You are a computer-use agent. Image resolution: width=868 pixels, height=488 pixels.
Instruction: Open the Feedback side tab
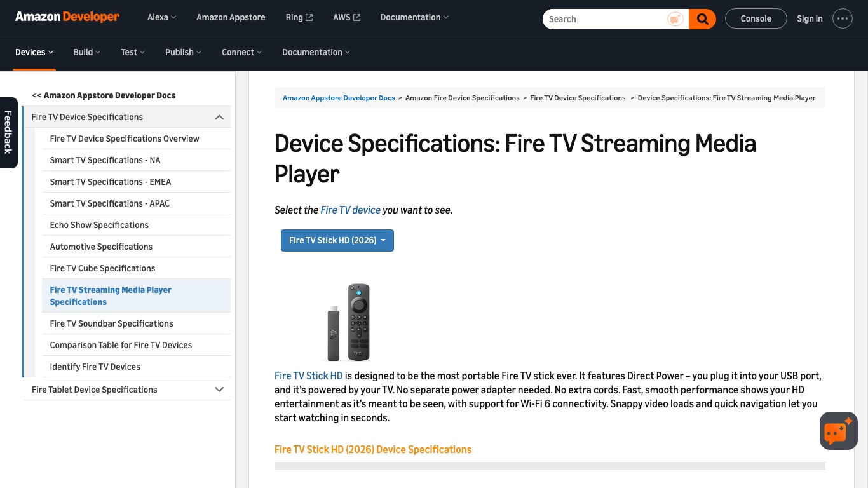click(8, 132)
